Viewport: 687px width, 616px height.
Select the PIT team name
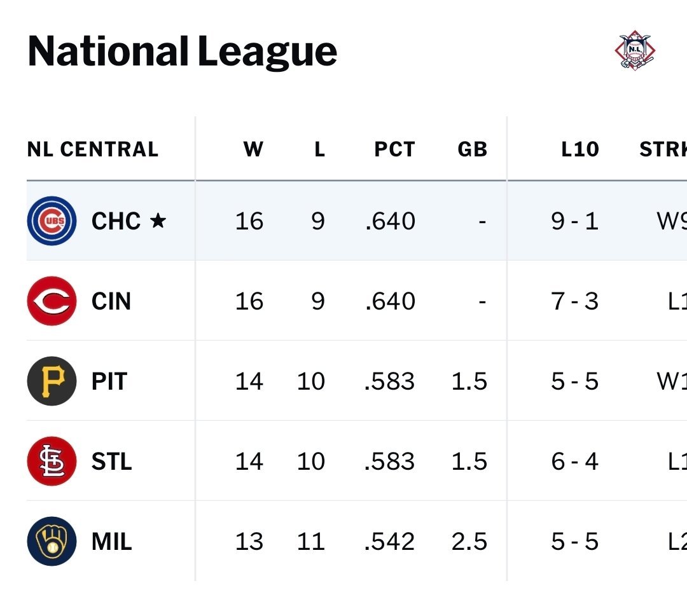point(109,381)
